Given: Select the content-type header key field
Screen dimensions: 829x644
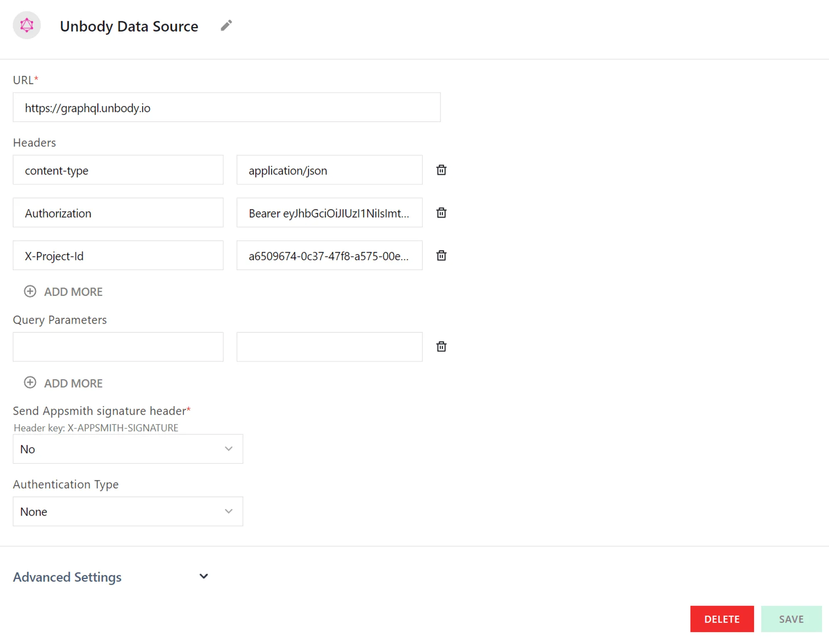Looking at the screenshot, I should (x=118, y=170).
